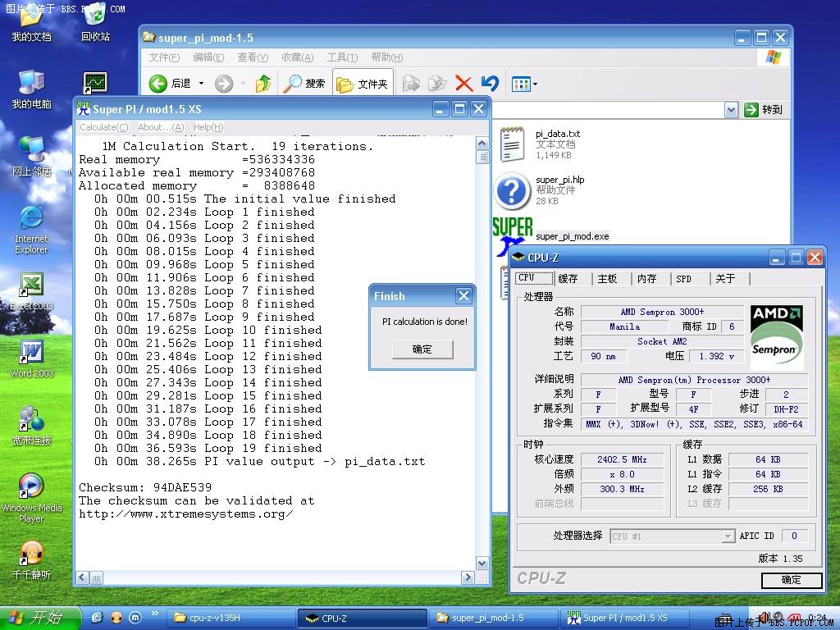This screenshot has height=630, width=840.
Task: Expand the Back history dropdown arrow
Action: pyautogui.click(x=202, y=84)
